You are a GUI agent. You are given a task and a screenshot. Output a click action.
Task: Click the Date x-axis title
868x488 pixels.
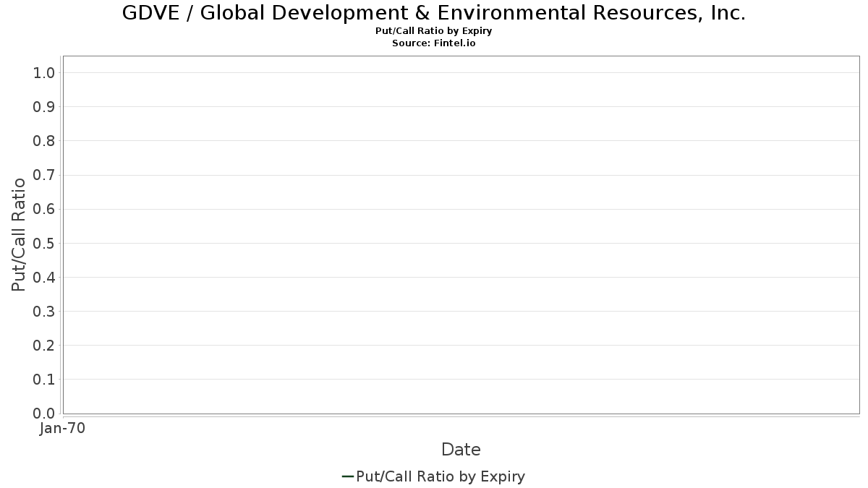point(461,450)
